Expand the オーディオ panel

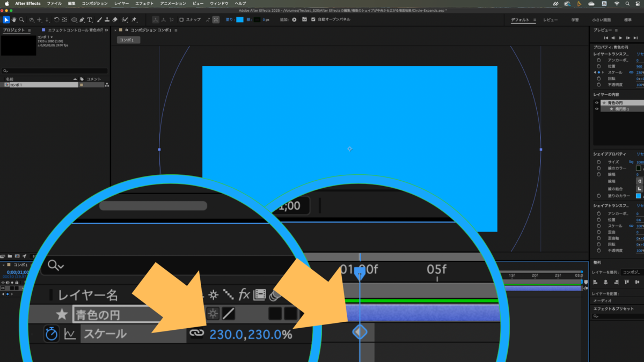tap(602, 300)
